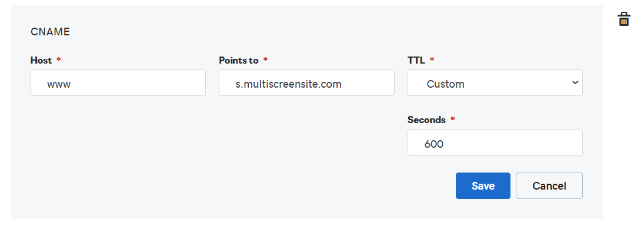The height and width of the screenshot is (232, 644).
Task: Click the Seconds field label
Action: point(426,120)
